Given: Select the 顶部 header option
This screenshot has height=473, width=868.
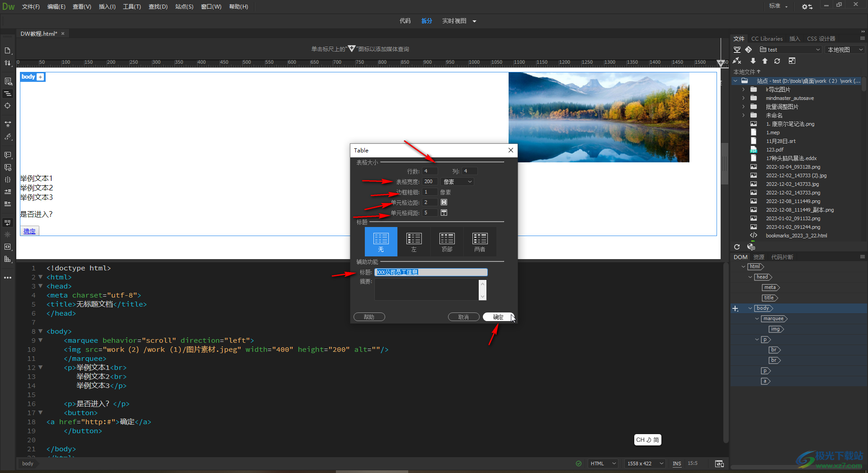Looking at the screenshot, I should [447, 241].
